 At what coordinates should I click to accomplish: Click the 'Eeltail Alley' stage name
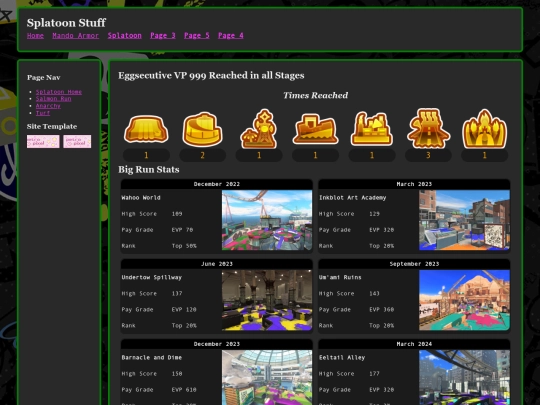(x=342, y=357)
